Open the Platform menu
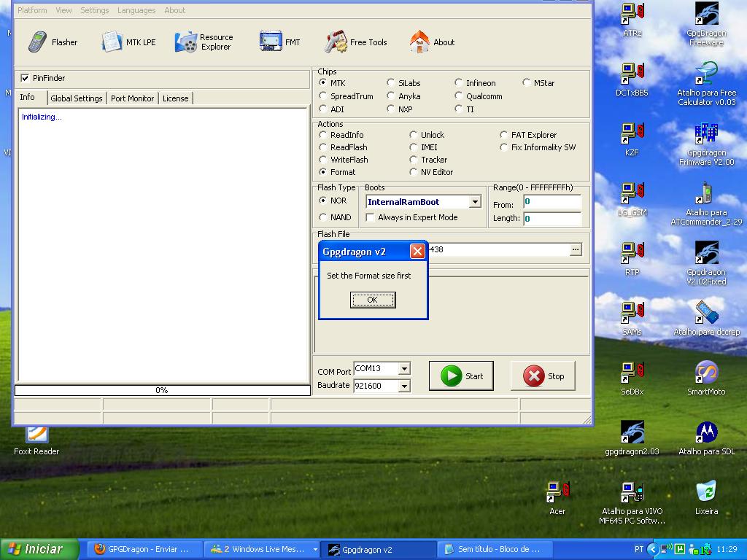 [32, 10]
